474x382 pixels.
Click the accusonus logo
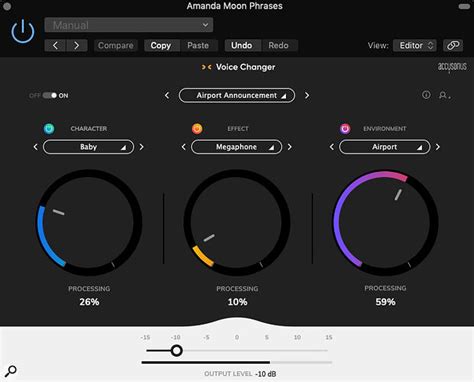tap(452, 67)
